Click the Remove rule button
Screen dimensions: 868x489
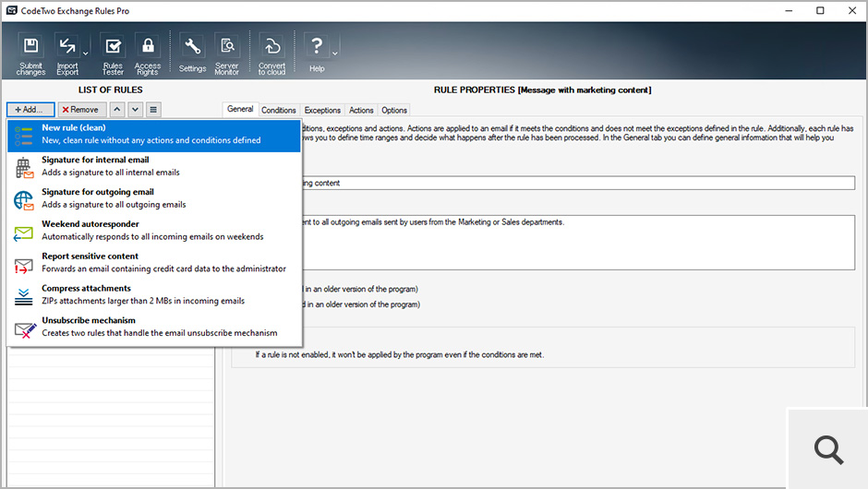point(82,110)
